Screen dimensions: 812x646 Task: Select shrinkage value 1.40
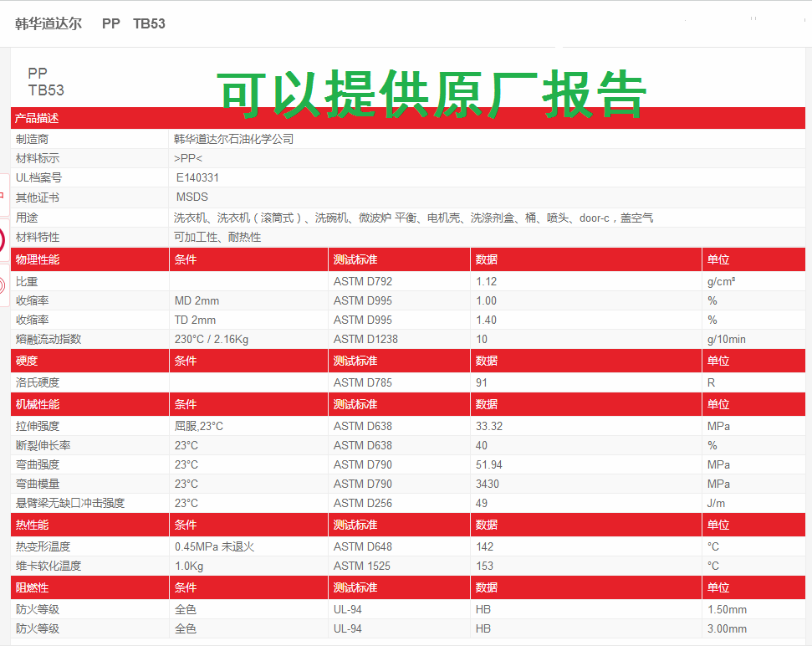pyautogui.click(x=486, y=320)
